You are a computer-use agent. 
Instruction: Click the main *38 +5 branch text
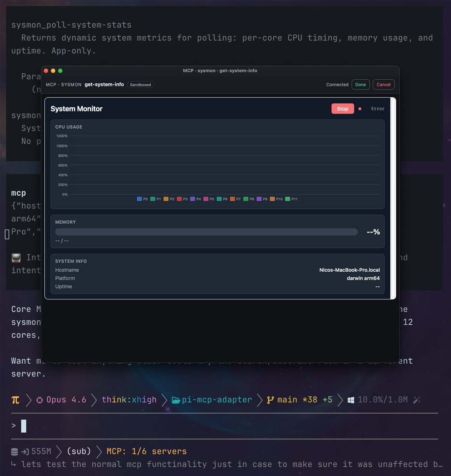pyautogui.click(x=305, y=400)
